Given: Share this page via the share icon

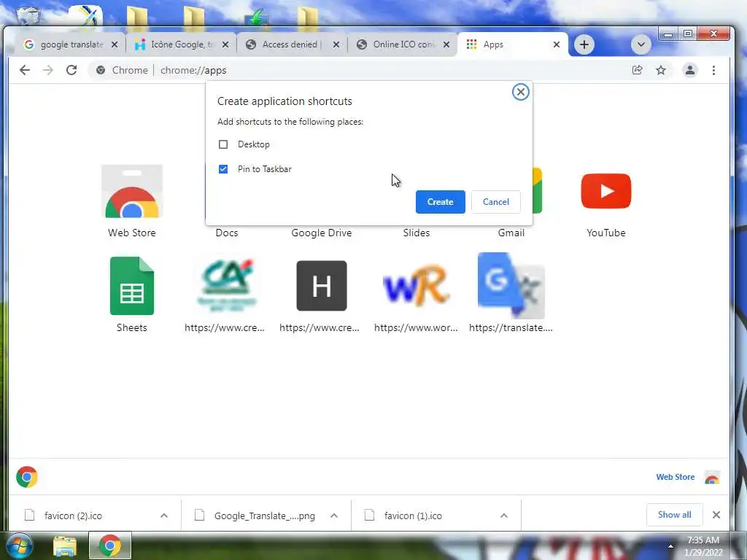Looking at the screenshot, I should pyautogui.click(x=638, y=71).
